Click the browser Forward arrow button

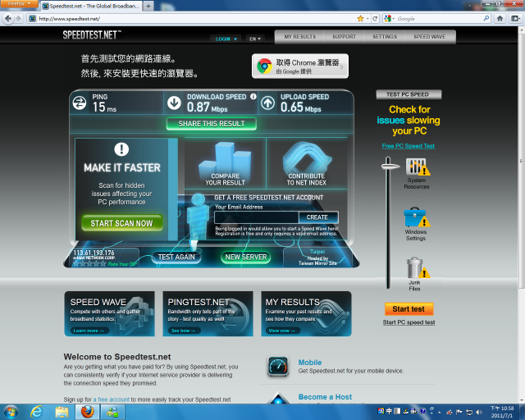point(18,18)
